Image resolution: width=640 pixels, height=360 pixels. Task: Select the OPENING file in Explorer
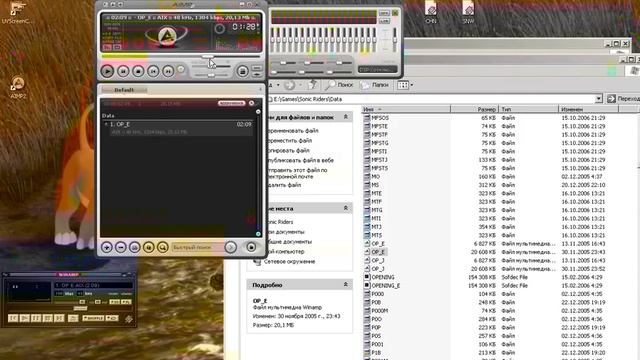[x=383, y=277]
